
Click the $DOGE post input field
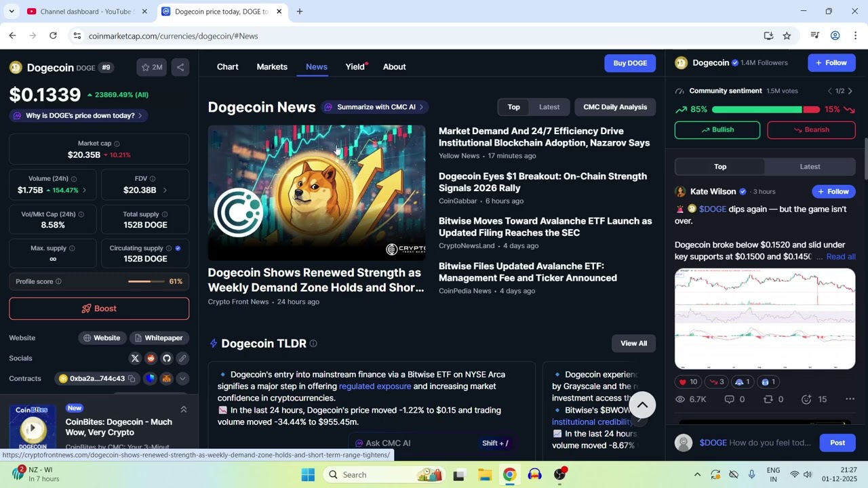755,443
